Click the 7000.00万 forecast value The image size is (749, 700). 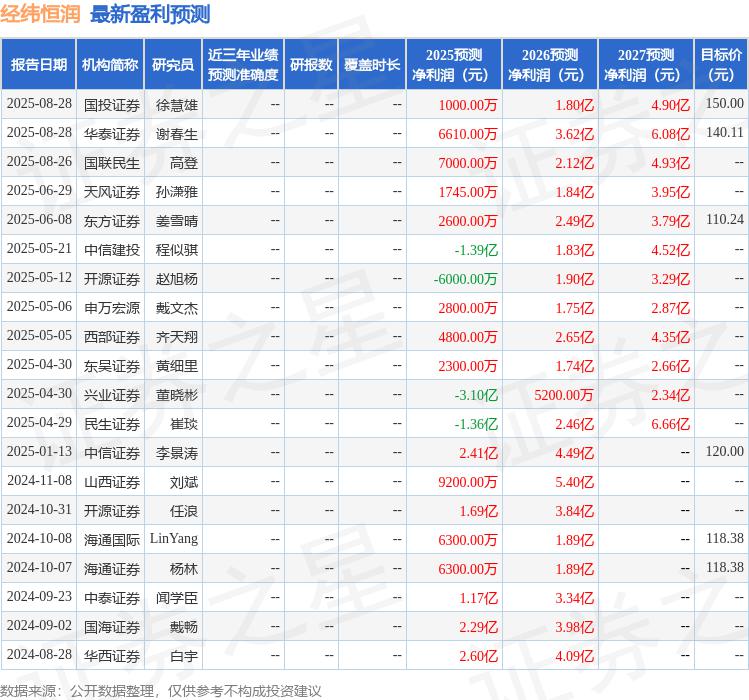pyautogui.click(x=468, y=163)
